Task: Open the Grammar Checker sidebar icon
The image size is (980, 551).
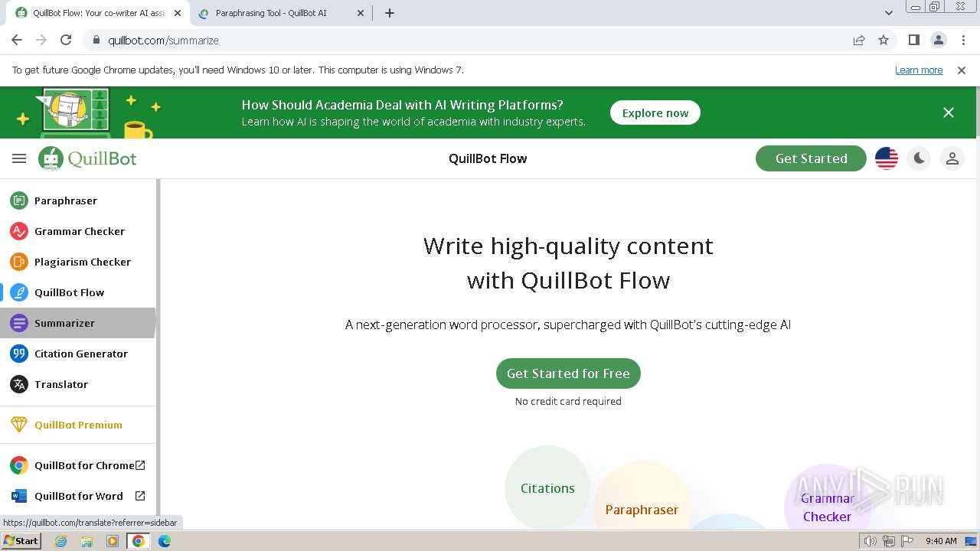Action: coord(19,231)
